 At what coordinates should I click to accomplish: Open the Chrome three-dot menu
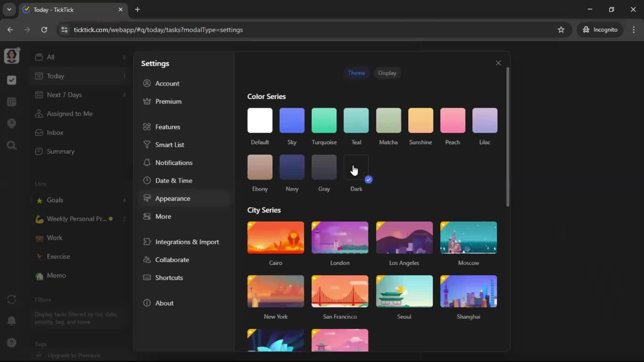(634, 30)
